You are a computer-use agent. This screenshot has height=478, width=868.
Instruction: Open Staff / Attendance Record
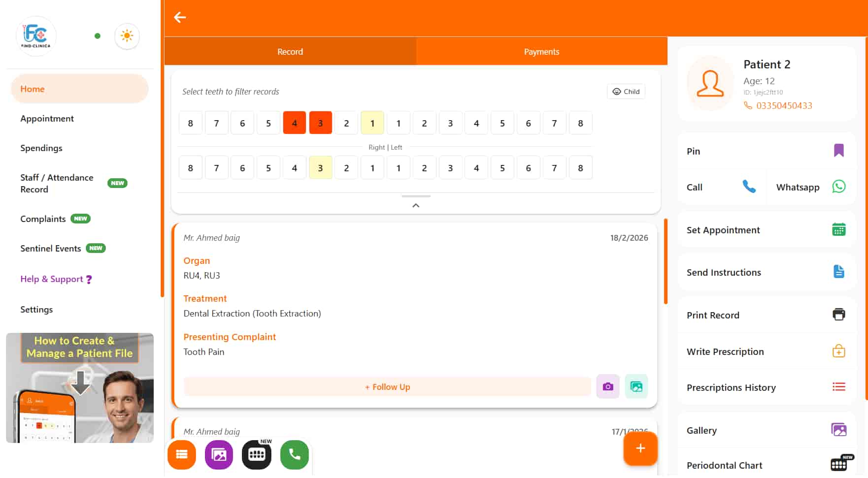pyautogui.click(x=57, y=183)
